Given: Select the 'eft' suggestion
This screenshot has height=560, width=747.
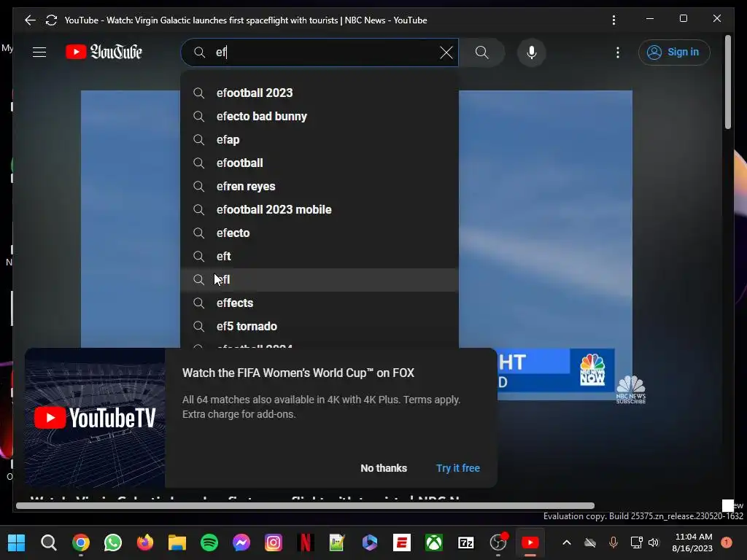Looking at the screenshot, I should pos(320,256).
